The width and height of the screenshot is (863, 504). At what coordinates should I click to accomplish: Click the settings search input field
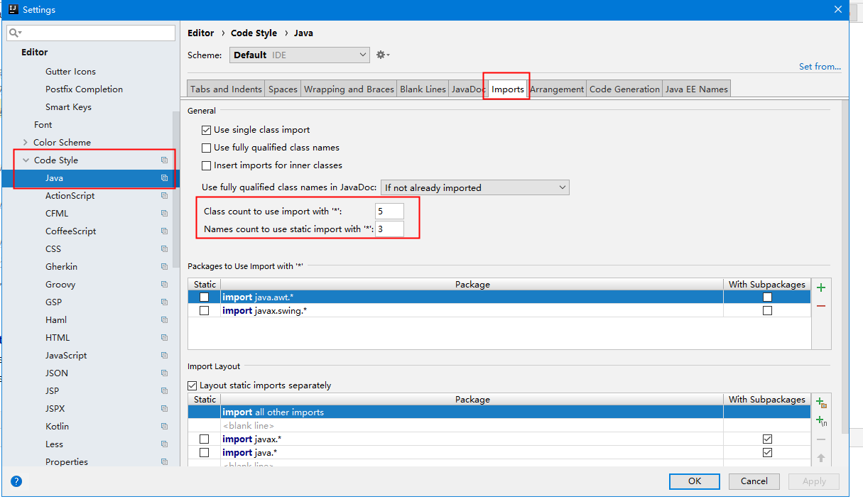pyautogui.click(x=91, y=33)
